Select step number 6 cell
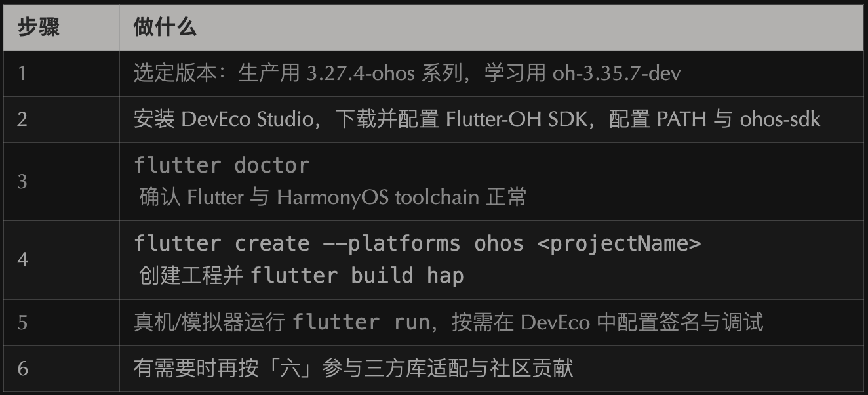The image size is (868, 395). coord(23,368)
